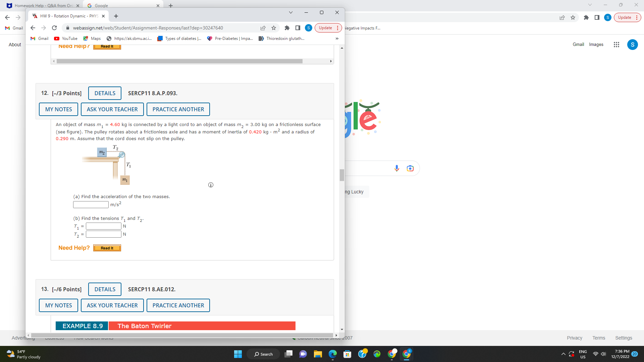
Task: Click the info icon beside the pulley figure
Action: [x=211, y=185]
